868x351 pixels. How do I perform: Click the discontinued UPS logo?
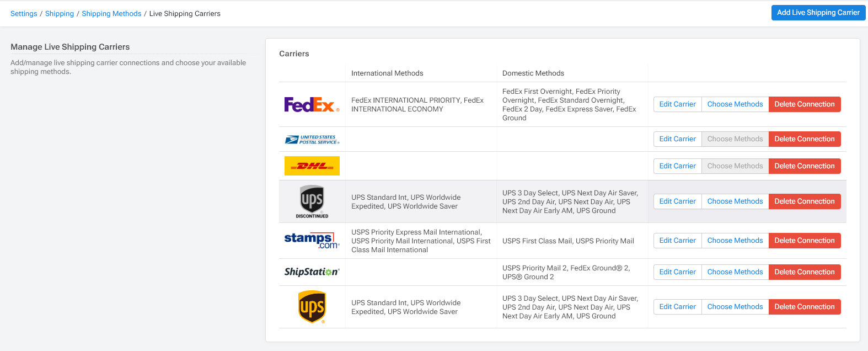312,201
